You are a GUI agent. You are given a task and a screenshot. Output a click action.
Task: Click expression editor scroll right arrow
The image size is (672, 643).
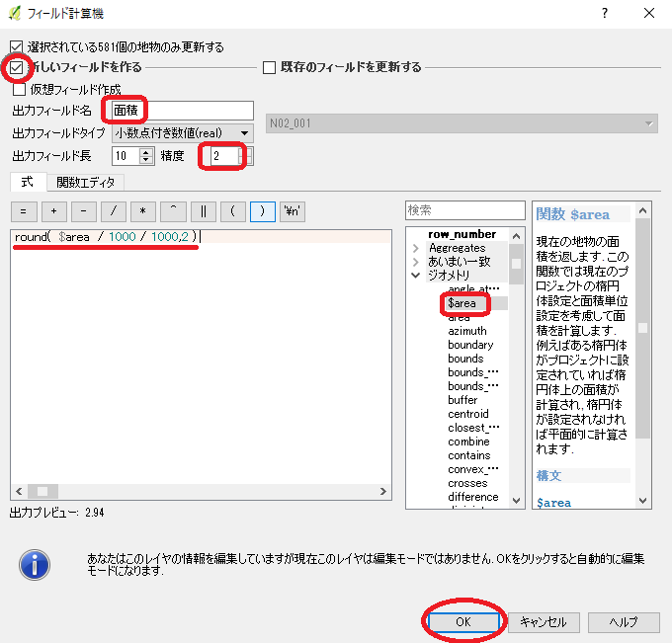[x=383, y=491]
